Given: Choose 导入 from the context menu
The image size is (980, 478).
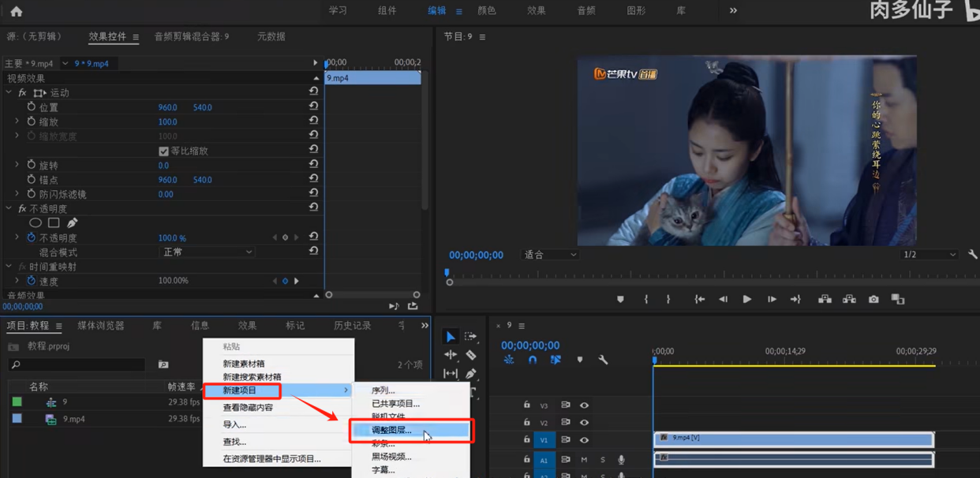Looking at the screenshot, I should (234, 424).
